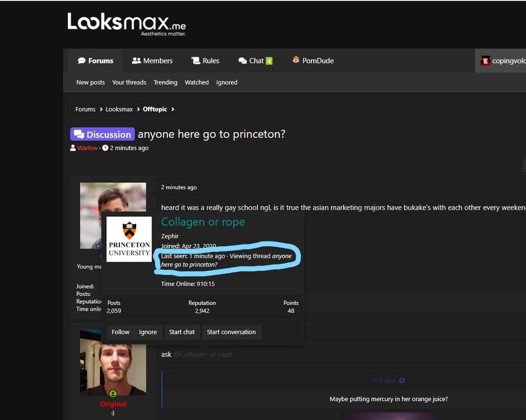Click the Chat bubbles icon
Image resolution: width=526 pixels, height=420 pixels.
pos(242,61)
